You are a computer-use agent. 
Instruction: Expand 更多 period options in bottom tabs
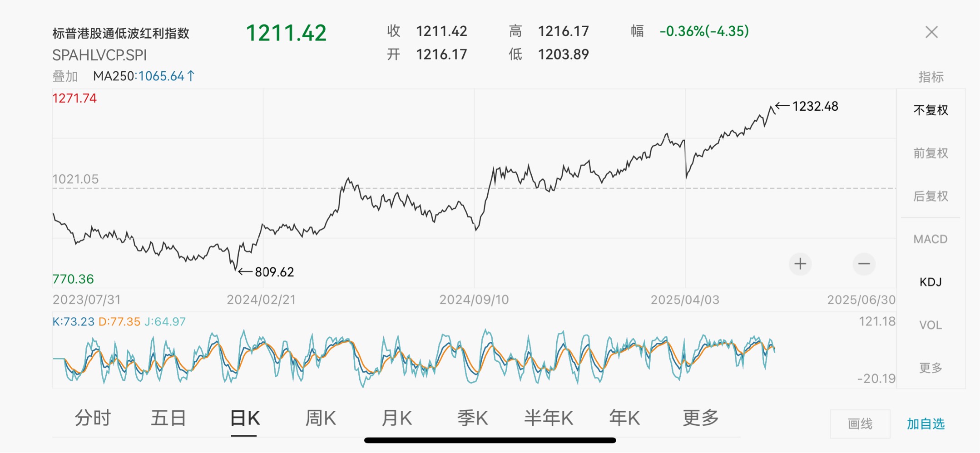(x=701, y=418)
